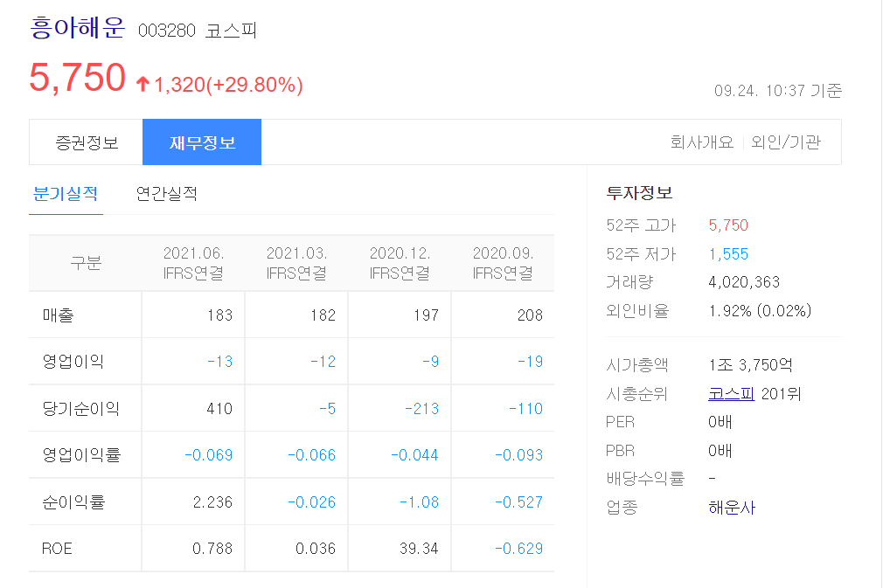Image resolution: width=883 pixels, height=588 pixels.
Task: Click the ROE row label
Action: click(57, 549)
